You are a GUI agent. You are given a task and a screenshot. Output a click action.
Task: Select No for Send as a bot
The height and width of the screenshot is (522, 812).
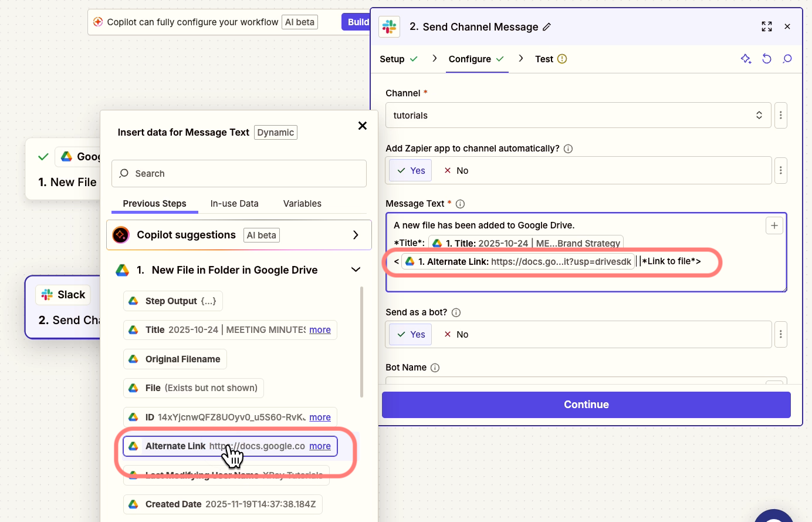pos(456,334)
